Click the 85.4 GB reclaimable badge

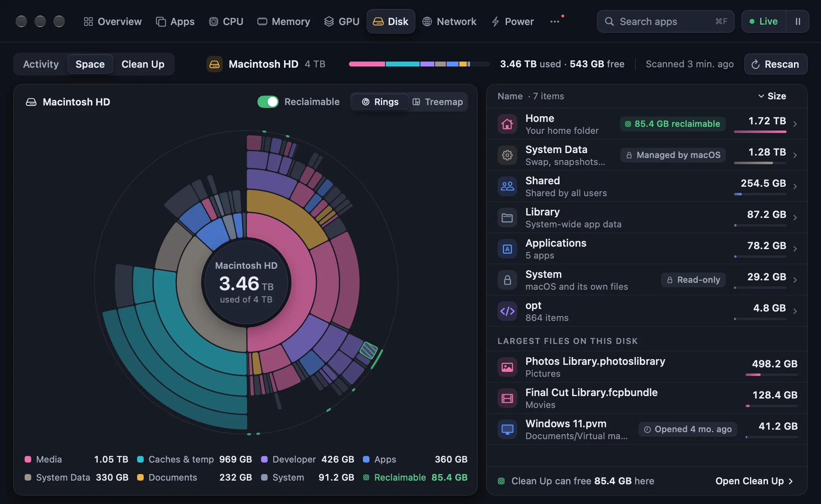point(672,124)
